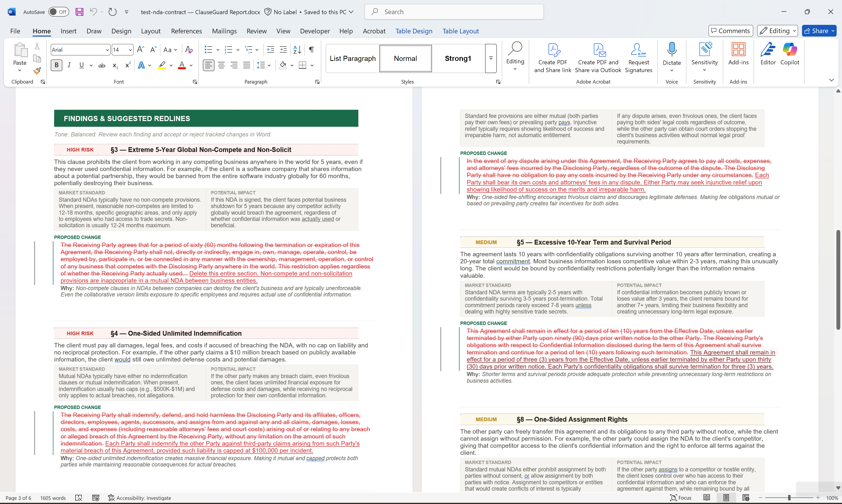Viewport: 842px width, 504px height.
Task: Toggle Italic formatting
Action: (69, 65)
